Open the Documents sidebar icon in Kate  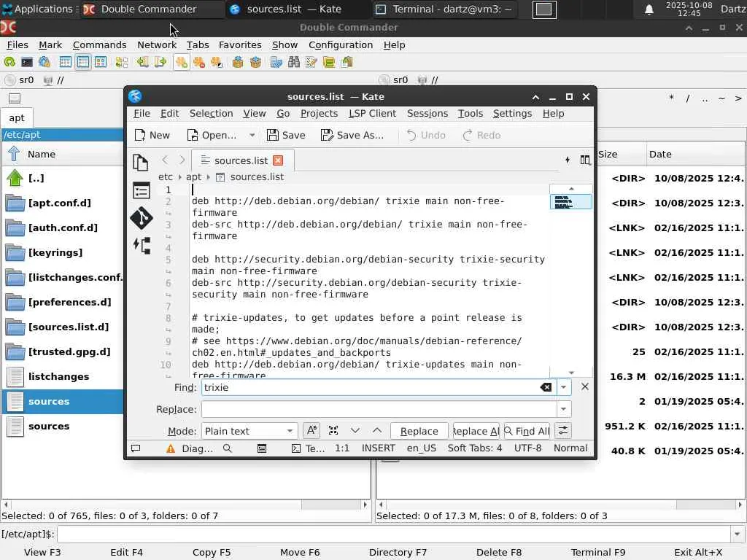[141, 163]
